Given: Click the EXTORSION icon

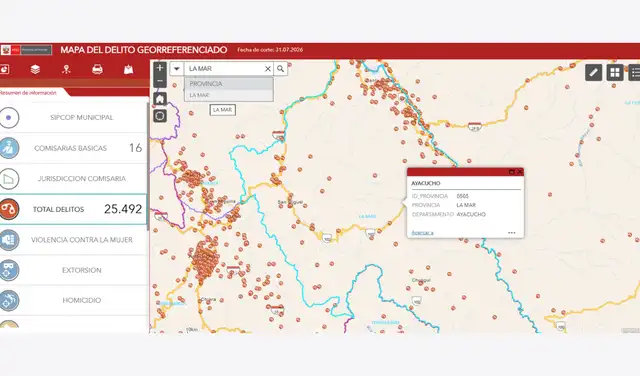Looking at the screenshot, I should [x=9, y=270].
